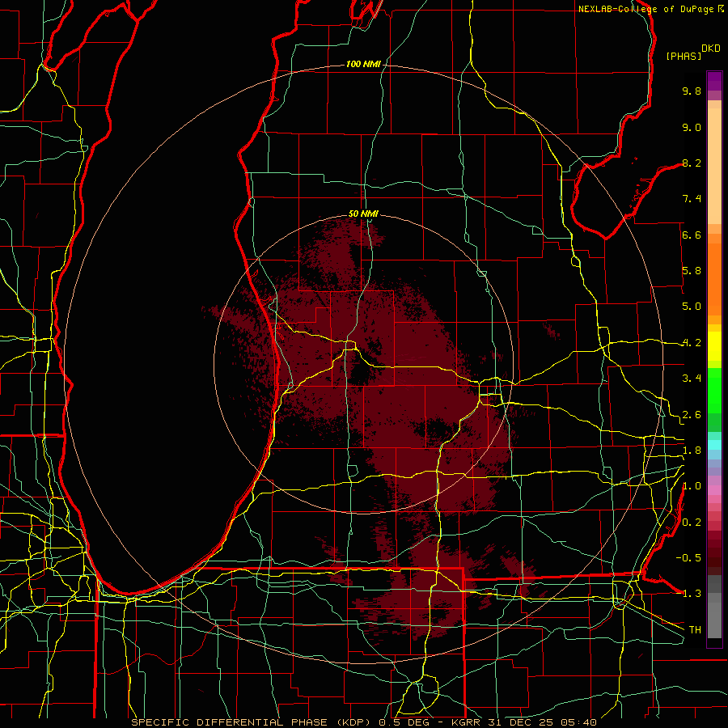Image resolution: width=728 pixels, height=728 pixels.
Task: Click the -0.5 legend value
Action: pyautogui.click(x=688, y=558)
